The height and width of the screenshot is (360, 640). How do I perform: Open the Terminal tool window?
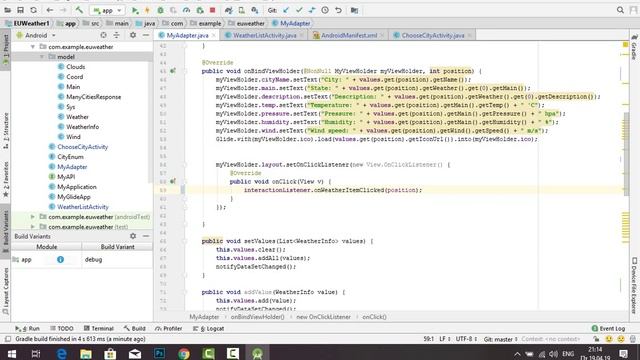pyautogui.click(x=98, y=329)
